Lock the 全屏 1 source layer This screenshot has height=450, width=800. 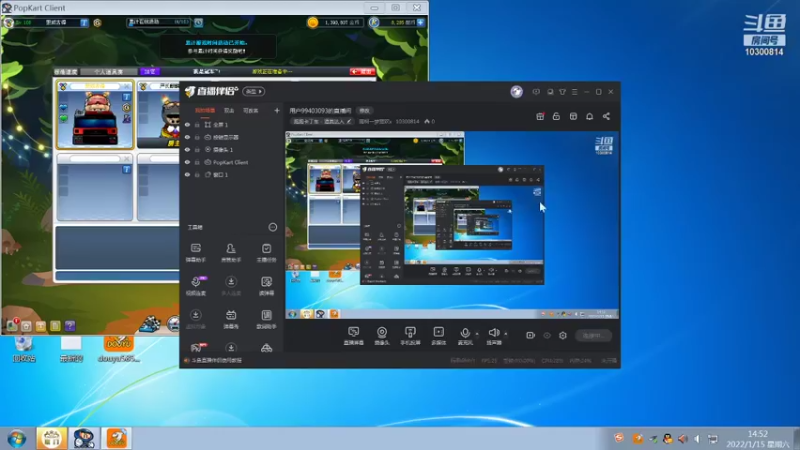pos(197,124)
